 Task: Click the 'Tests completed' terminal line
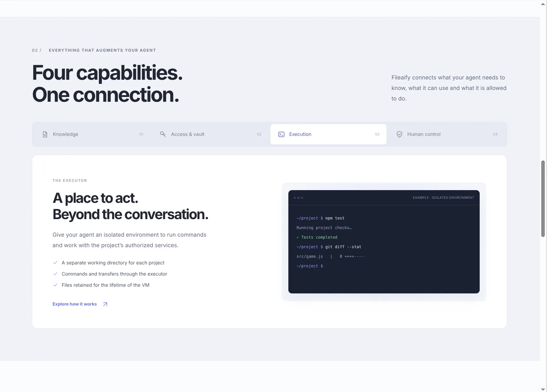[x=317, y=237]
